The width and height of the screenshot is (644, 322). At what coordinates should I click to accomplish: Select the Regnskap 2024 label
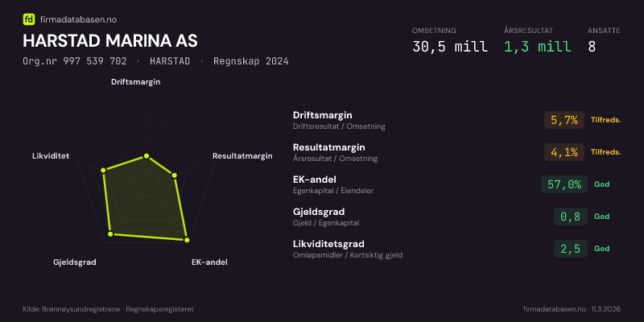coord(250,61)
